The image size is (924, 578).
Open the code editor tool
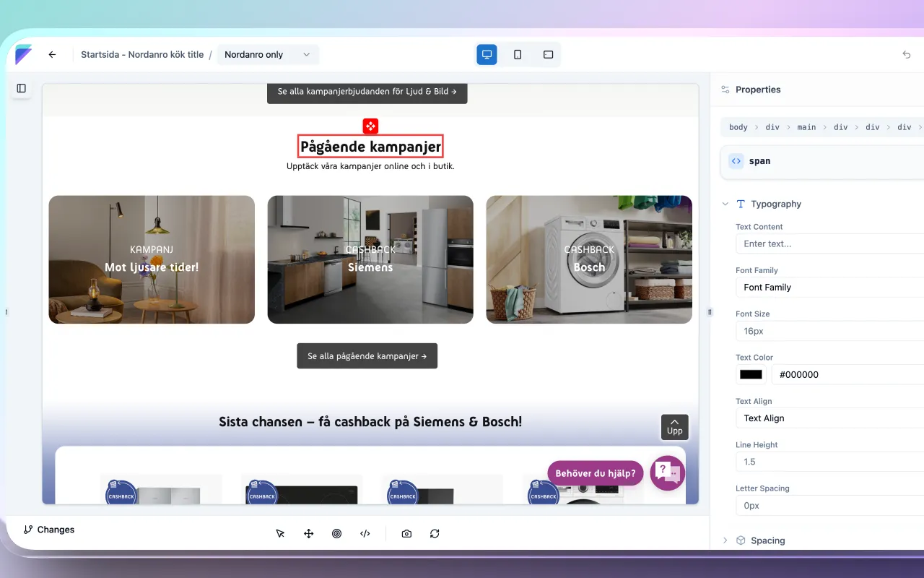click(x=365, y=533)
